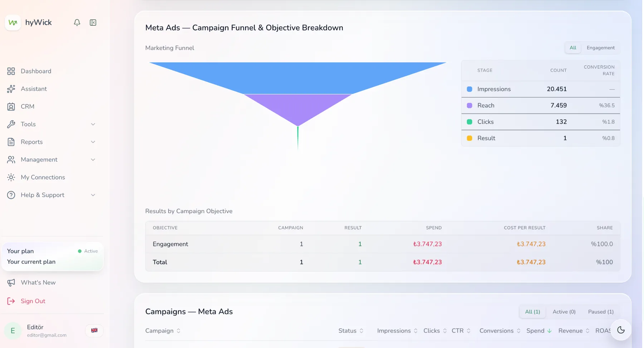Click the Sign Out arrow icon
Image resolution: width=644 pixels, height=348 pixels.
tap(11, 301)
